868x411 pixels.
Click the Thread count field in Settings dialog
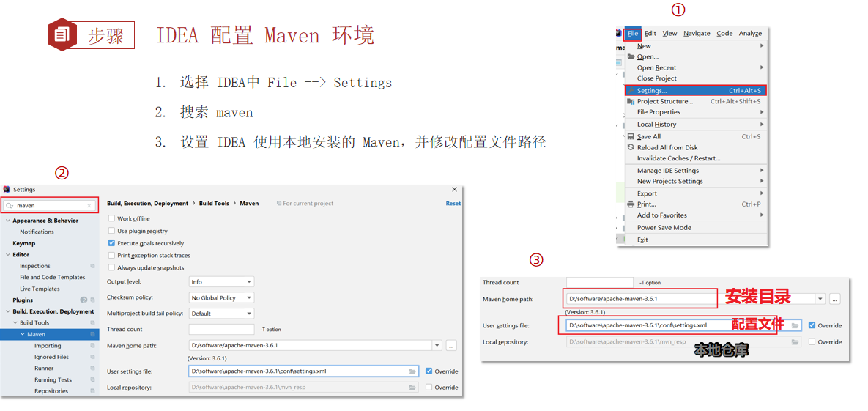(221, 329)
